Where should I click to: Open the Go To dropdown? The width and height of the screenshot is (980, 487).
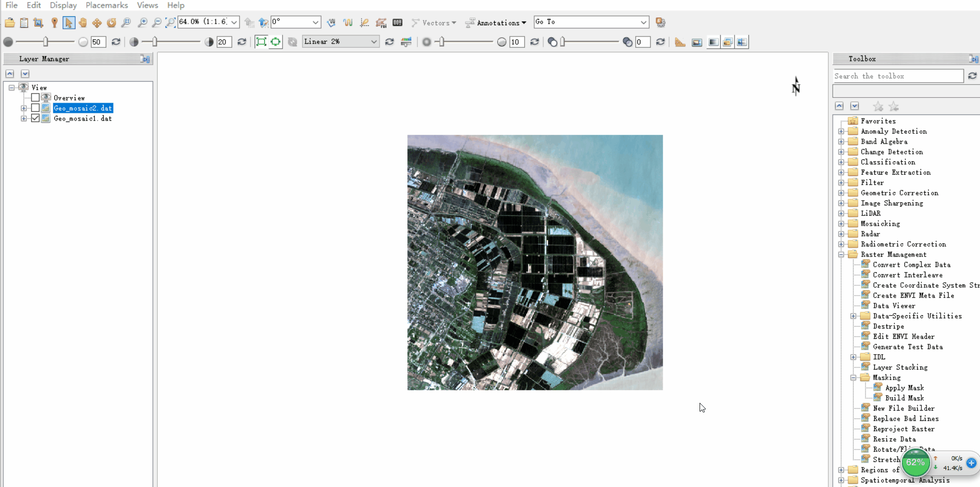coord(644,22)
